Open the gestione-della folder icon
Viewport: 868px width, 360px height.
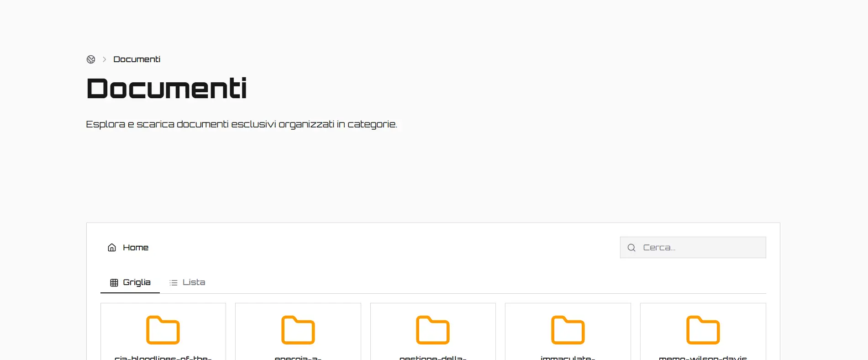click(x=433, y=330)
